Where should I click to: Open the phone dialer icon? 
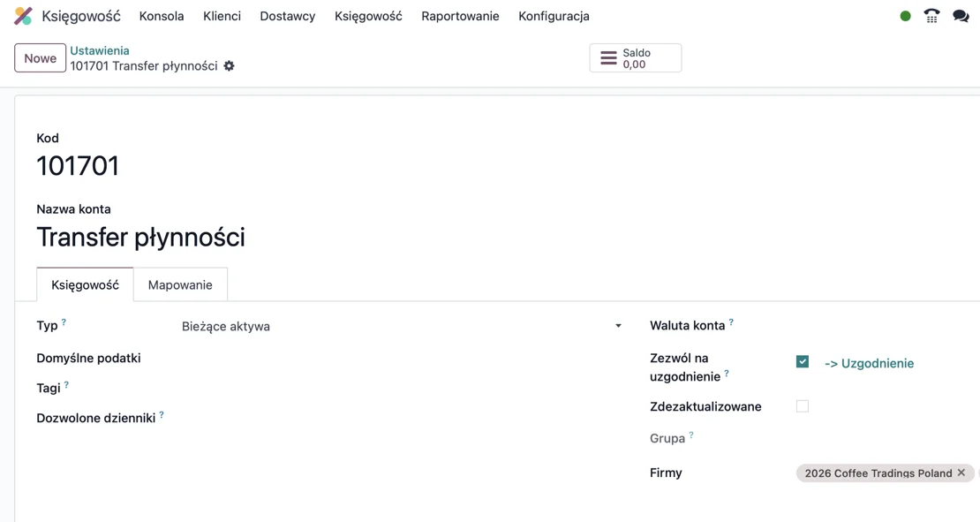pos(931,16)
